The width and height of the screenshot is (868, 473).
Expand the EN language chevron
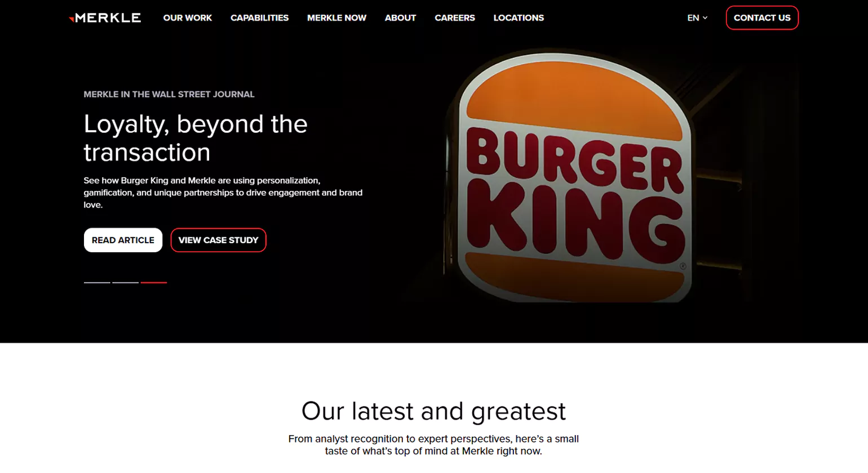[705, 18]
